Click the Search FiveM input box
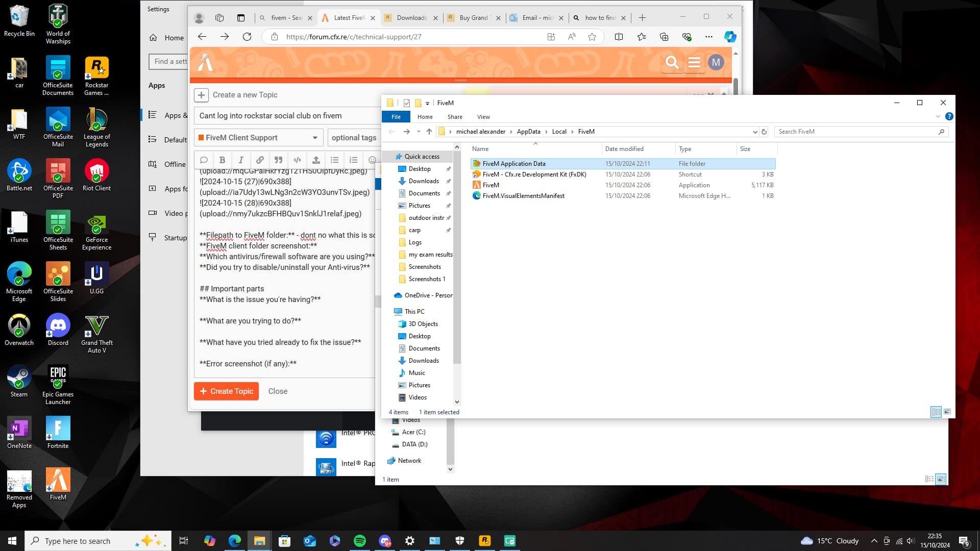 862,132
